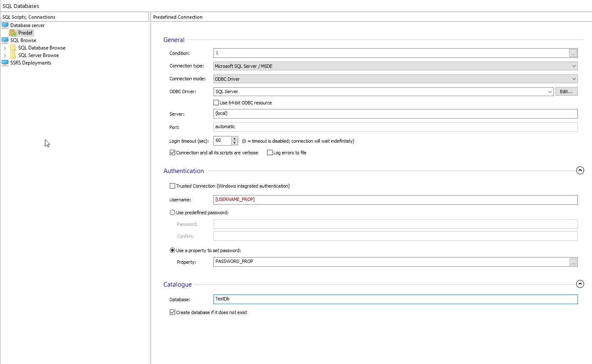Click the SQL Browse monitor icon
Viewport: 592px width, 364px height.
tap(5, 40)
